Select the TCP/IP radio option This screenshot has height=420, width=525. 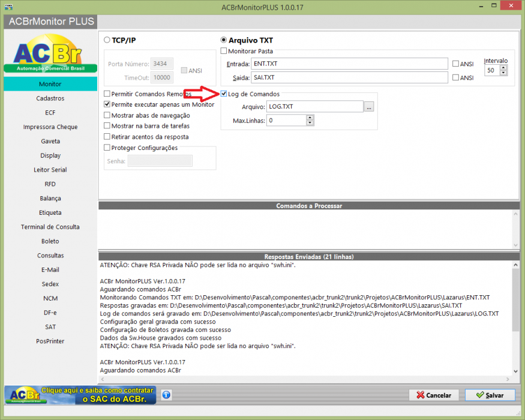coord(107,40)
